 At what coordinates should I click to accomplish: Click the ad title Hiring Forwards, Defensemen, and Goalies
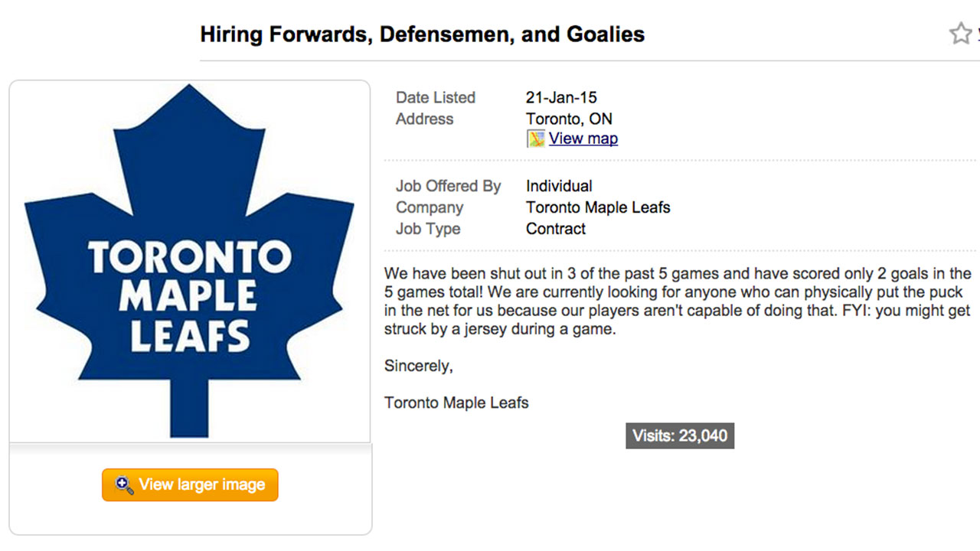coord(422,34)
